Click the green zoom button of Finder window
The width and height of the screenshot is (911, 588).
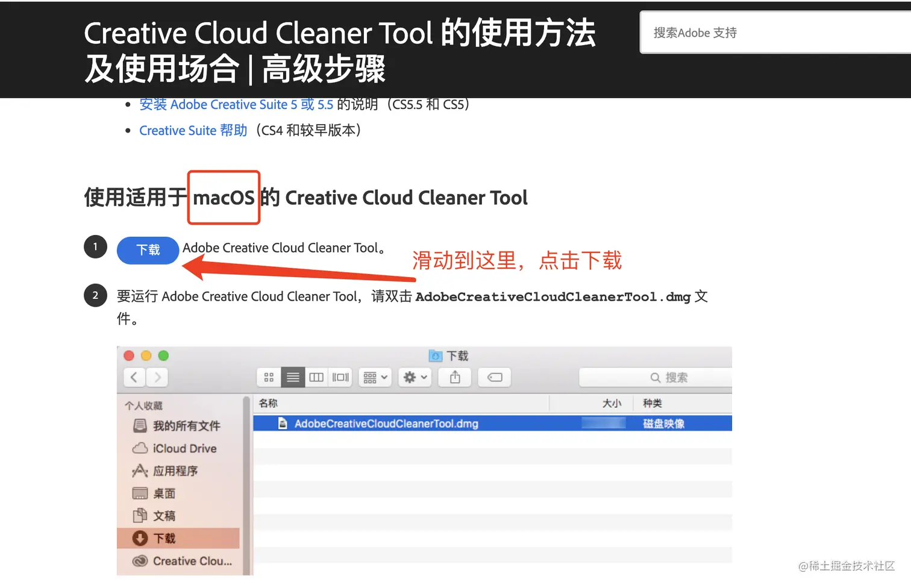point(163,355)
